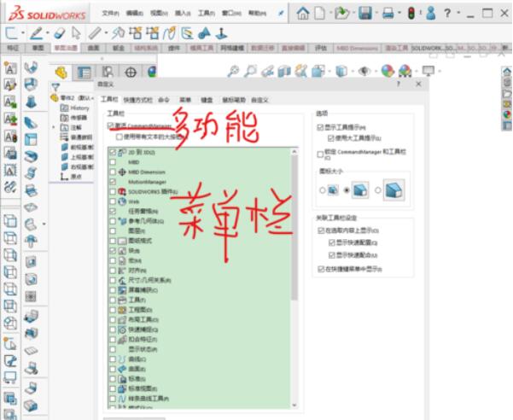513x420 pixels.
Task: Click the question mark help icon in title bar
Action: tap(447, 14)
